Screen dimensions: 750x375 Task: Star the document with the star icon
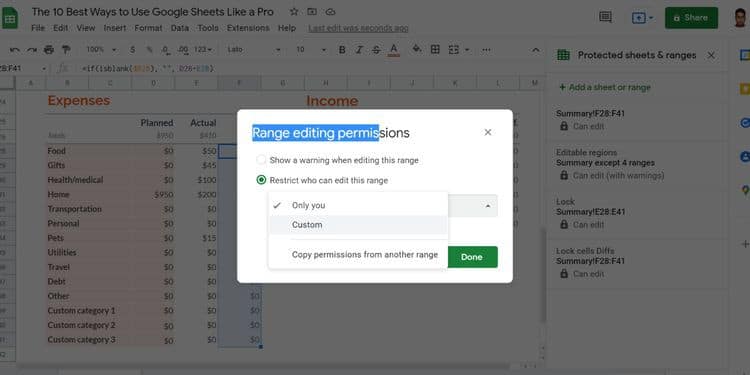coord(294,12)
